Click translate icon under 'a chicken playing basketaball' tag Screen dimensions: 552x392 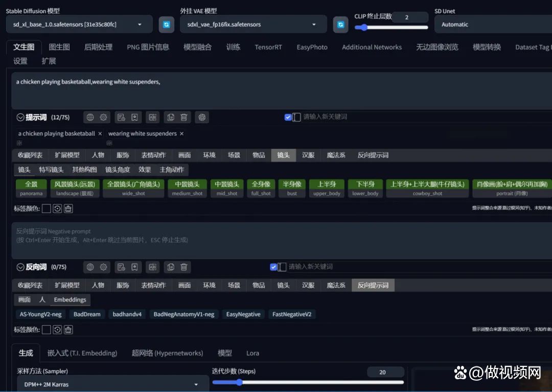19,143
